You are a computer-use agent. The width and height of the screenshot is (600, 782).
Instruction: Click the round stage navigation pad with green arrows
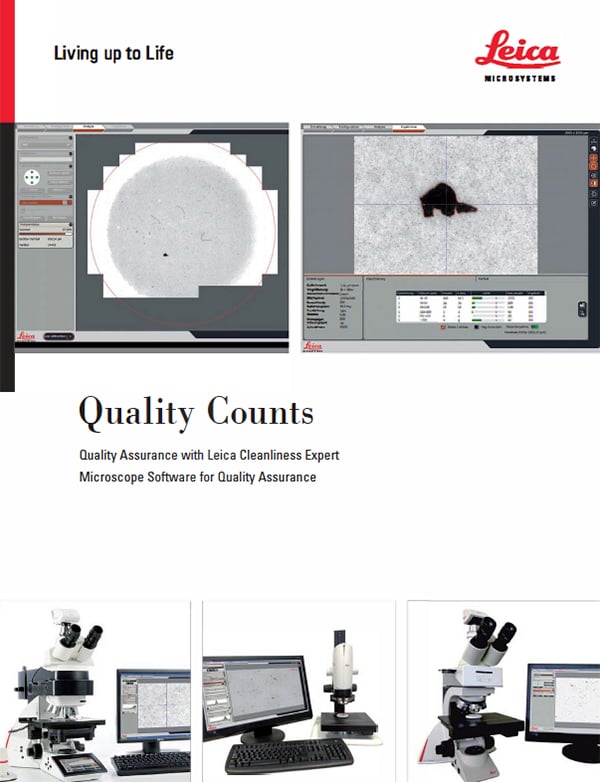[32, 177]
